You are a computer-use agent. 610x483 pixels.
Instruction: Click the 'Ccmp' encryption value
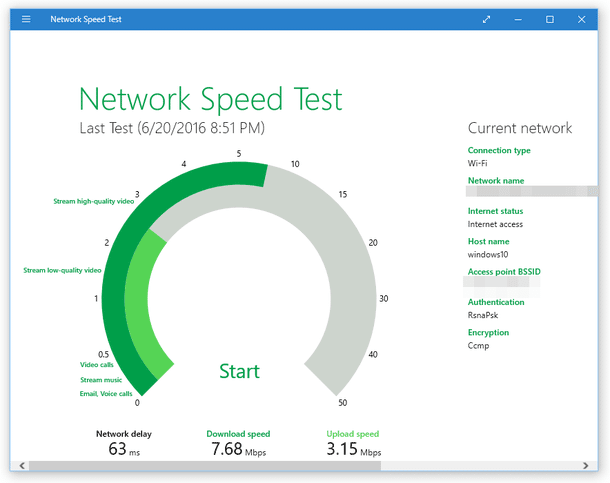point(478,346)
